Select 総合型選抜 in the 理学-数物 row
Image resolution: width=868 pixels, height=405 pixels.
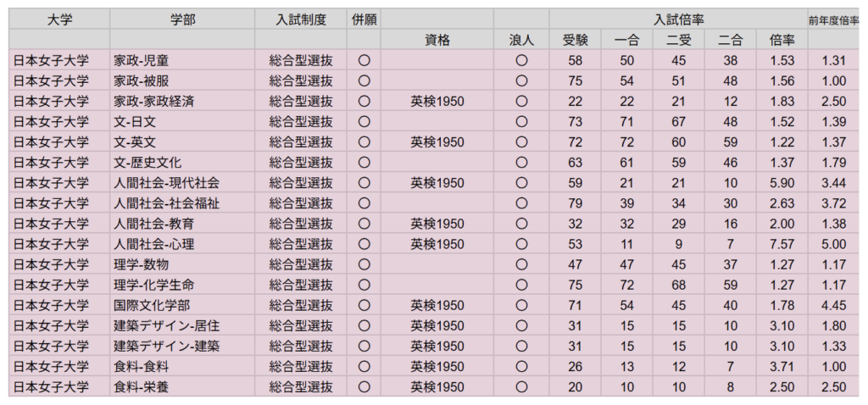click(301, 265)
